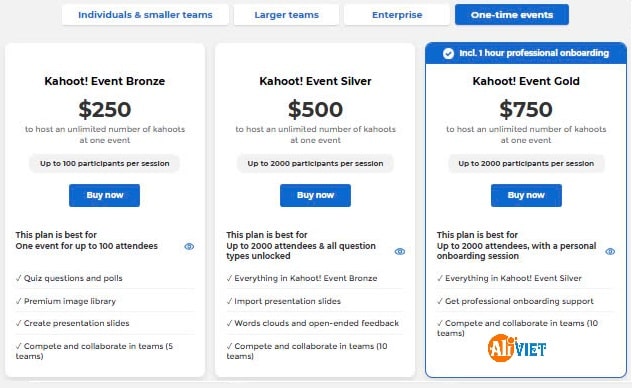Open the Individuals & smaller teams tab

[x=145, y=15]
